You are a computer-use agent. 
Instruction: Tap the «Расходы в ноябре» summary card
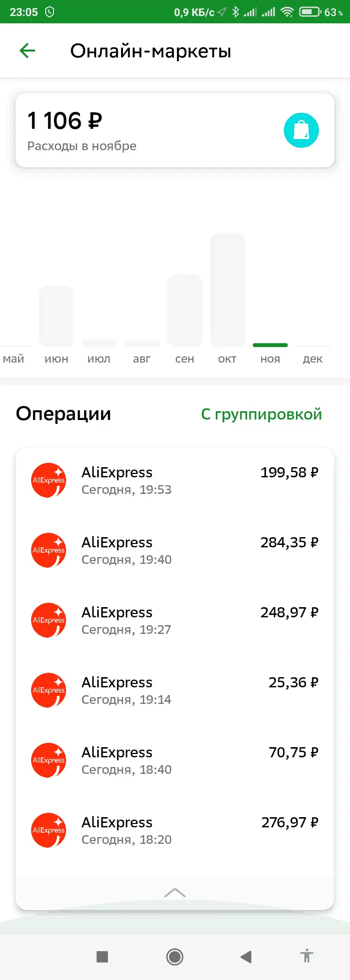175,130
